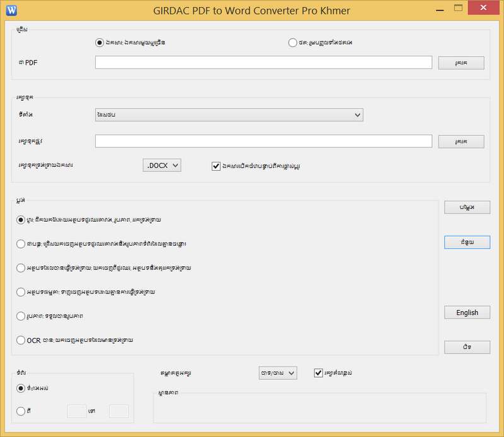The image size is (504, 437).
Task: Open the wide save-location dropdown
Action: pyautogui.click(x=229, y=115)
